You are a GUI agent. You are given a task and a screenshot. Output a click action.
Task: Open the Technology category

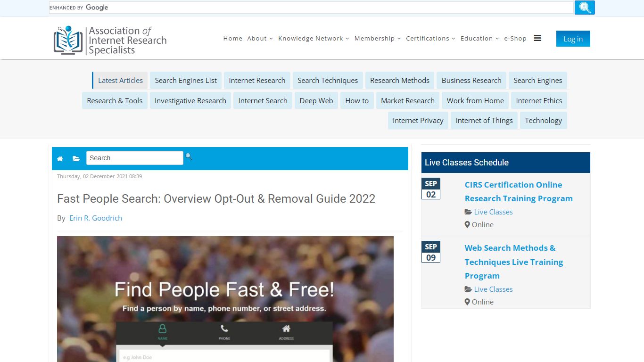543,121
